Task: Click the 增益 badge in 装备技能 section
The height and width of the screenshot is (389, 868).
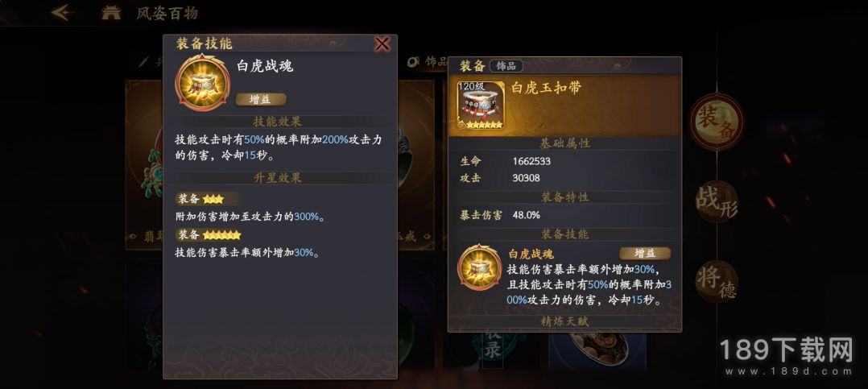Action: click(x=645, y=254)
